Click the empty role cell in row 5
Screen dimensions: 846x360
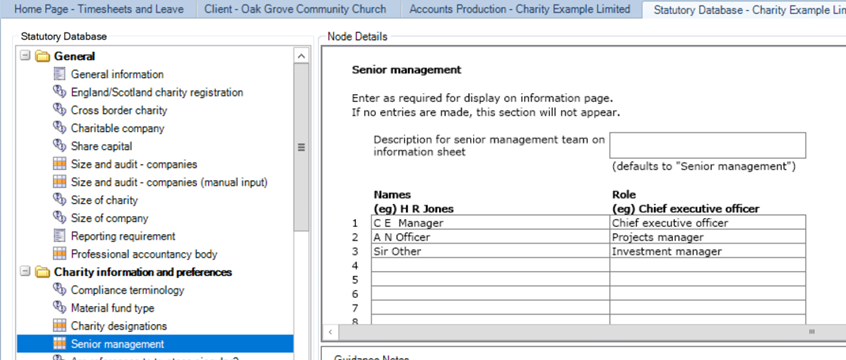pyautogui.click(x=708, y=280)
